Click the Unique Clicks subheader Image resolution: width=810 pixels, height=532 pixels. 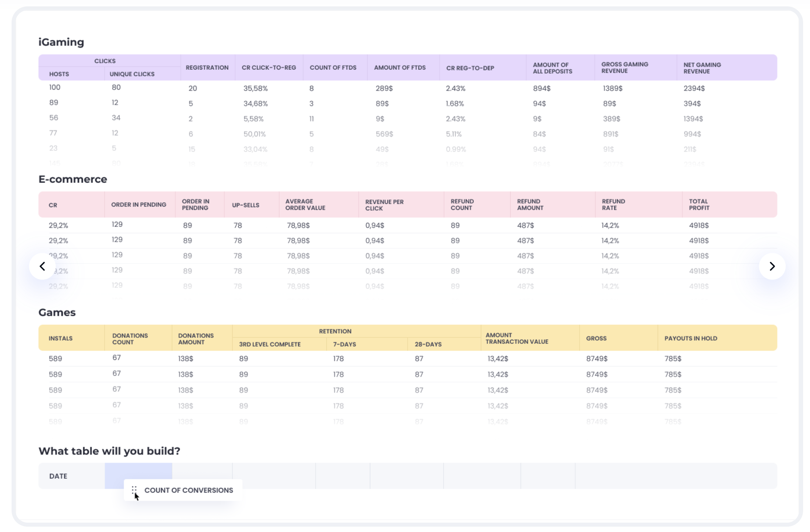click(132, 74)
